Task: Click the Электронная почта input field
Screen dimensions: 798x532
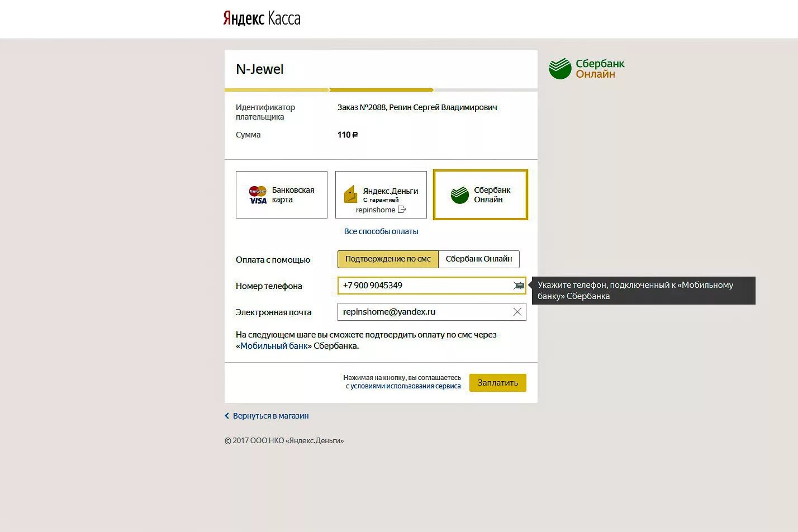Action: coord(431,312)
